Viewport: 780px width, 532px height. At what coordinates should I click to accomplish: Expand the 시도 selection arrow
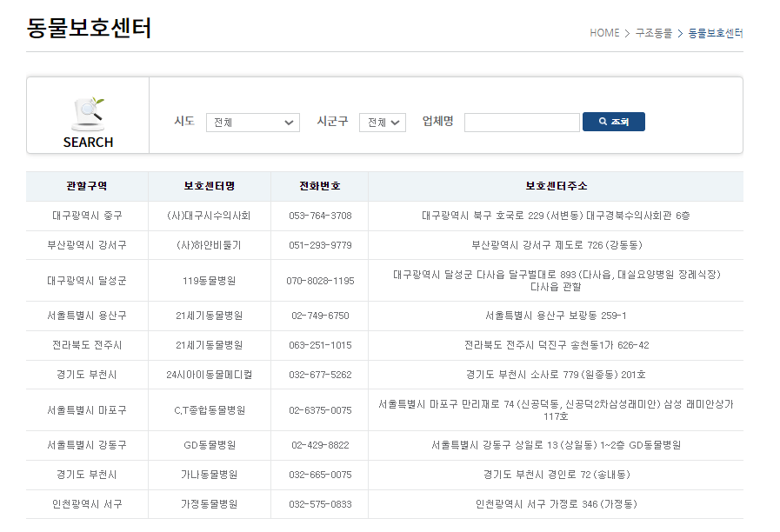(x=289, y=122)
